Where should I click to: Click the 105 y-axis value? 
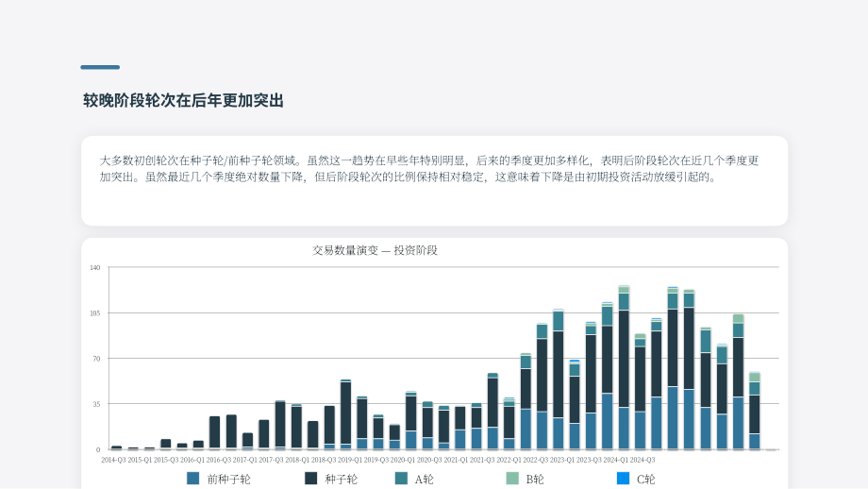pyautogui.click(x=95, y=313)
